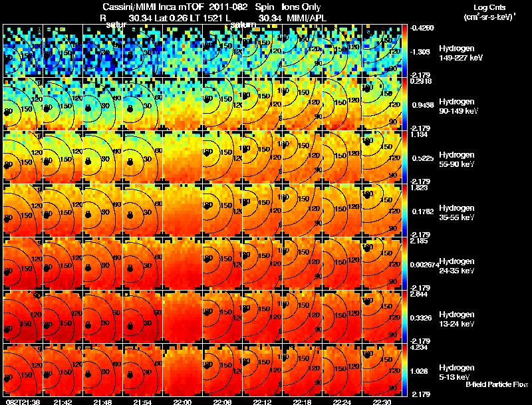Click the 'Spin' header text
This screenshot has width=532, height=405.
click(265, 7)
